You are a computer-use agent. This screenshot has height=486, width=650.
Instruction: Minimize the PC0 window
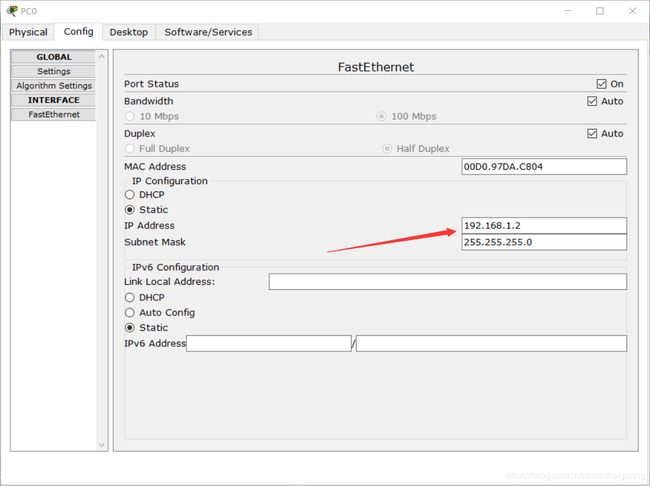tap(568, 11)
